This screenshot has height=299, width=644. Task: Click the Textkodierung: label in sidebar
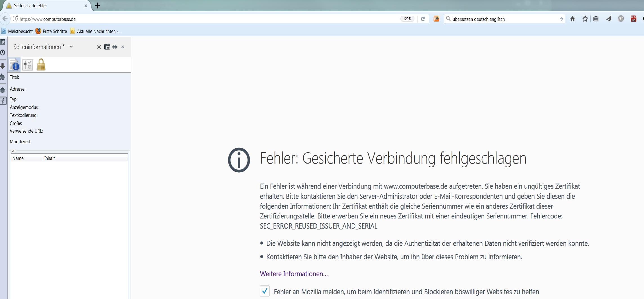point(24,115)
